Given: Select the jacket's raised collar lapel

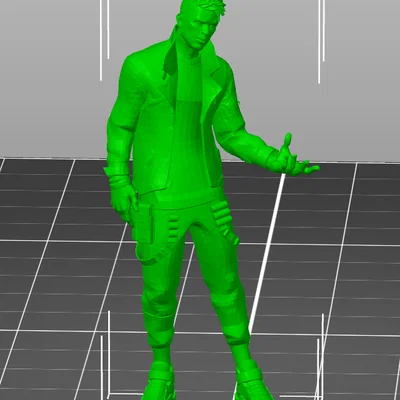Looking at the screenshot, I should click(x=173, y=57).
